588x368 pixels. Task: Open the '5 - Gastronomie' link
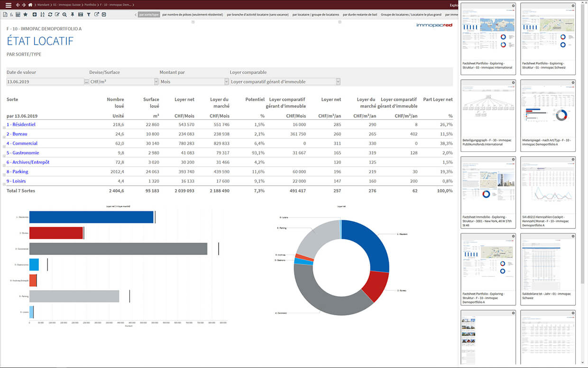click(23, 153)
